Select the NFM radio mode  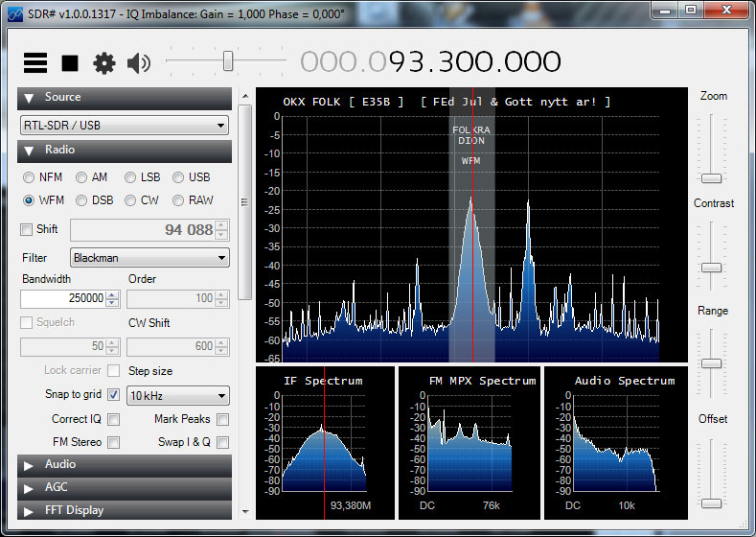click(x=30, y=177)
